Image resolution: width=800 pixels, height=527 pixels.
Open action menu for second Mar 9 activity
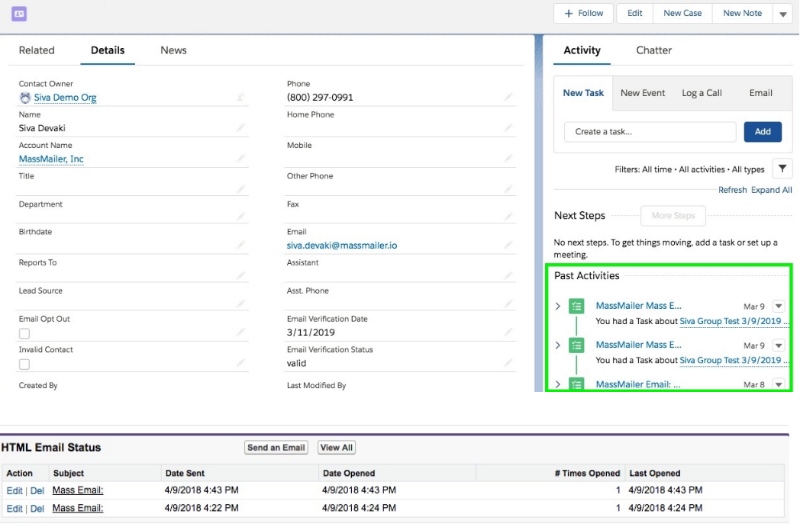(779, 345)
